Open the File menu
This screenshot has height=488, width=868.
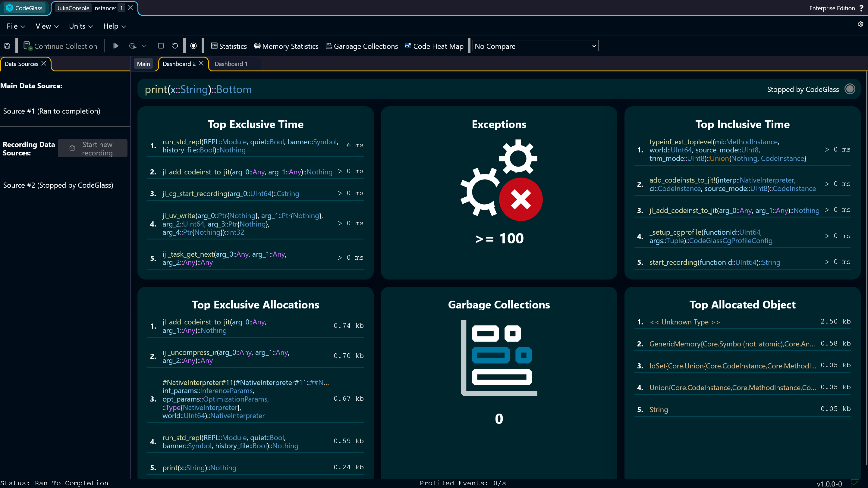[16, 26]
